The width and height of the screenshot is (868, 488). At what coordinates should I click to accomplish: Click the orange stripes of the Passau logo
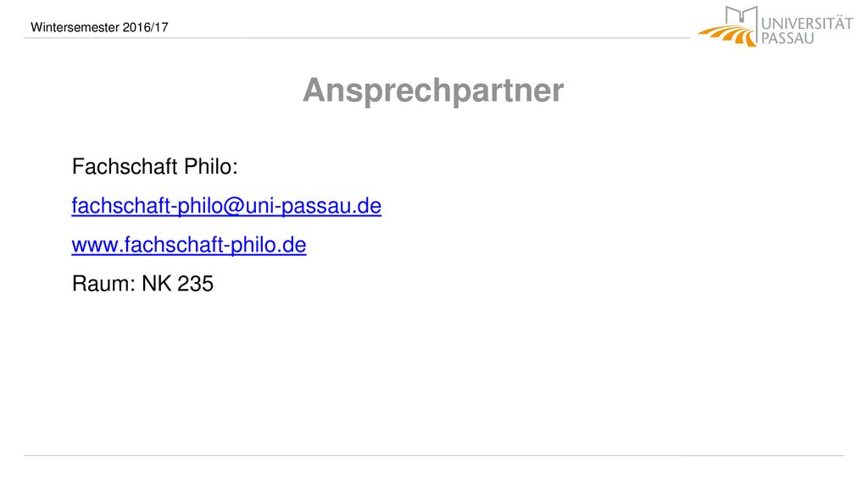pyautogui.click(x=726, y=35)
